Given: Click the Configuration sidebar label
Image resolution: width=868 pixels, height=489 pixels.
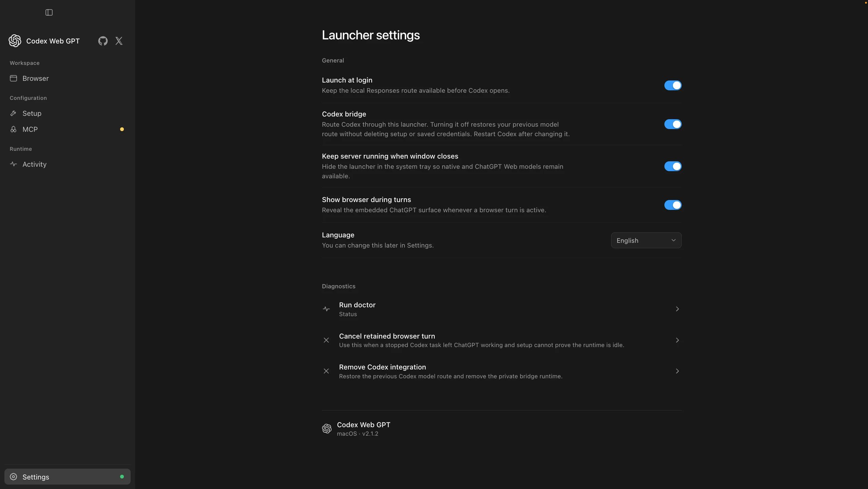Looking at the screenshot, I should [x=28, y=98].
